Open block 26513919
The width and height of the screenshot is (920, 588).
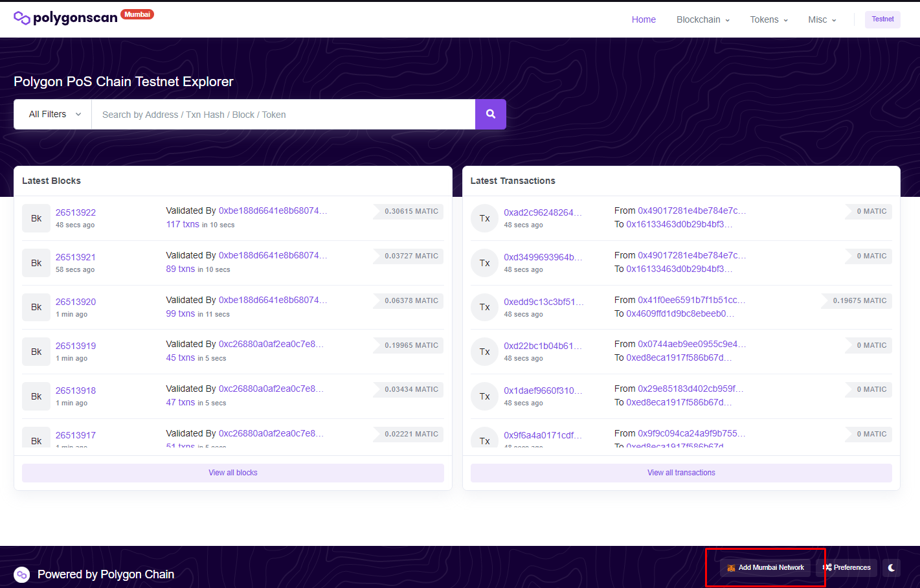76,346
